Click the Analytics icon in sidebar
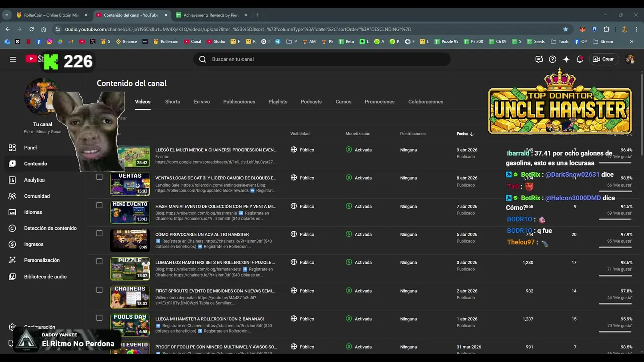 click(12, 180)
